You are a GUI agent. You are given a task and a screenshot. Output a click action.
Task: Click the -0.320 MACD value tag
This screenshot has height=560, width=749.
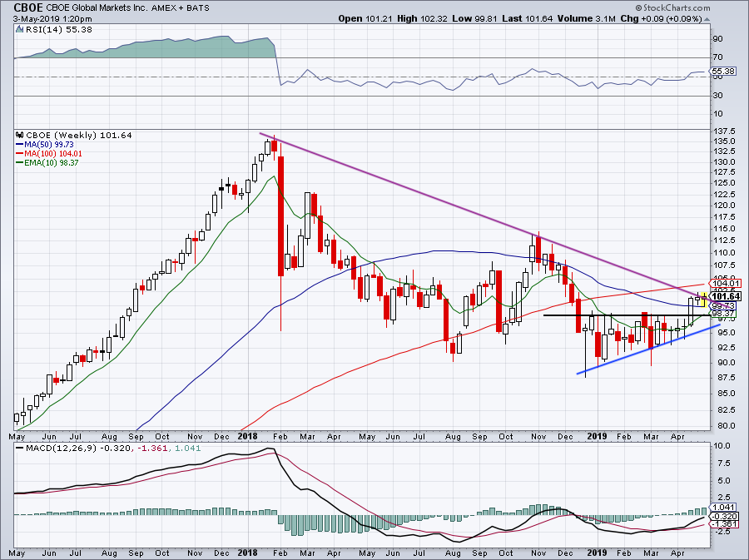click(724, 516)
